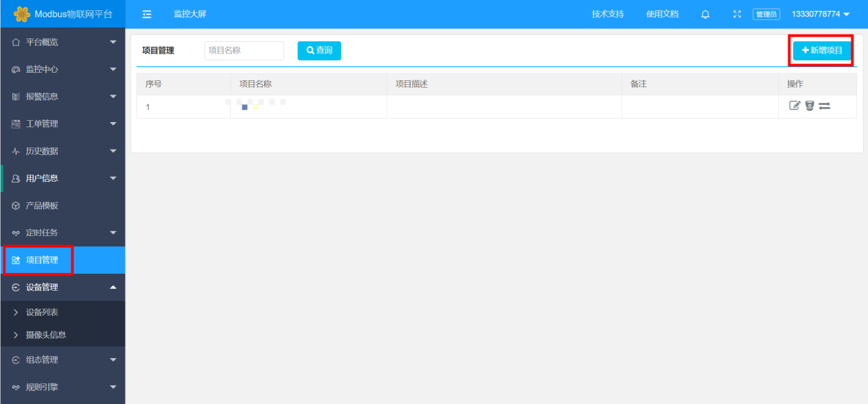Click the 项目名称 search input field

pos(243,51)
